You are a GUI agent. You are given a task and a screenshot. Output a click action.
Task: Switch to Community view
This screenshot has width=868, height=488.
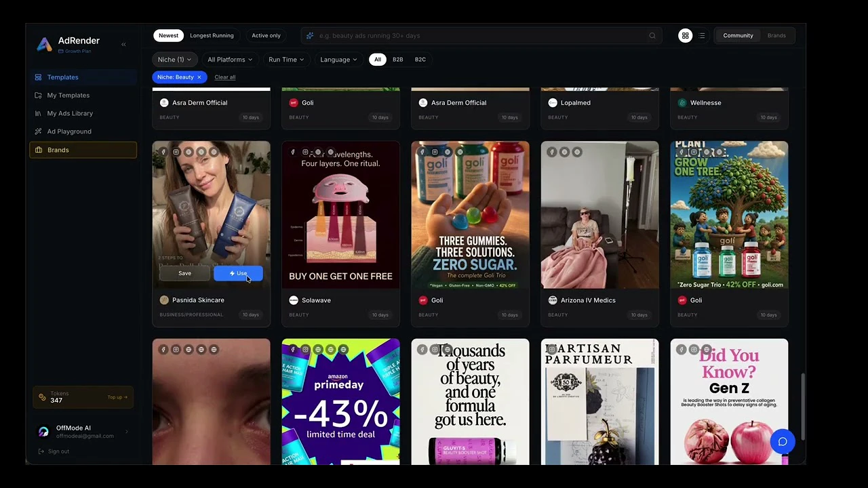[738, 35]
